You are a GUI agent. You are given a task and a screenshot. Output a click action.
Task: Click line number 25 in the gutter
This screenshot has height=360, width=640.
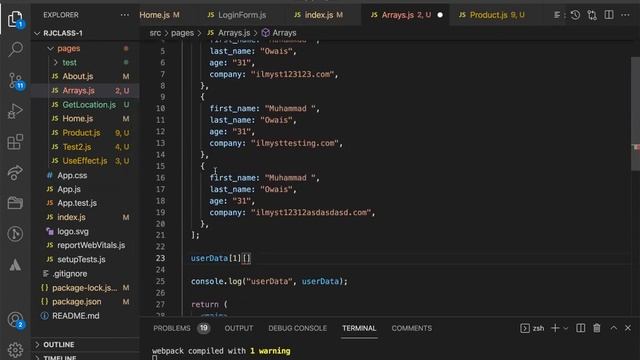(160, 281)
